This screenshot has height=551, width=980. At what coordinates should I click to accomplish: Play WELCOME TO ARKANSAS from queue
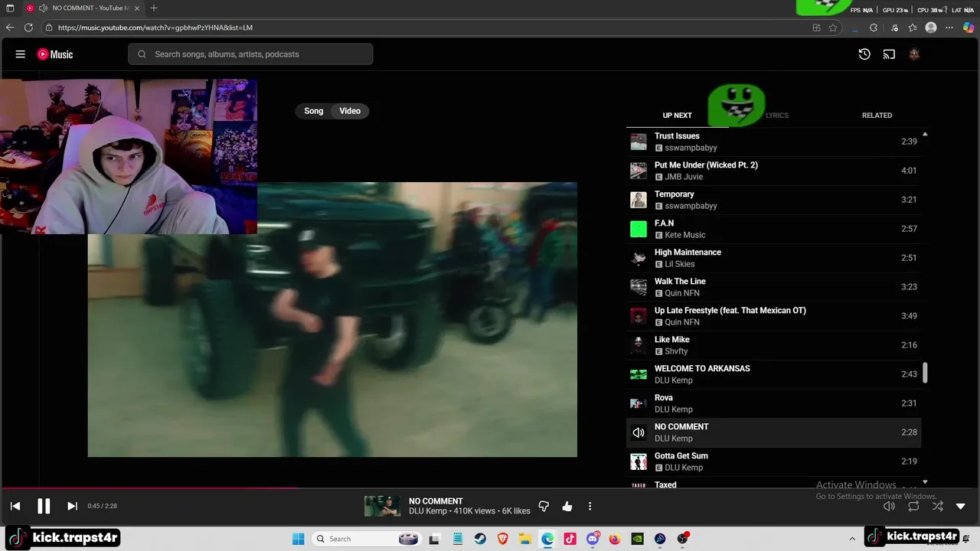773,374
